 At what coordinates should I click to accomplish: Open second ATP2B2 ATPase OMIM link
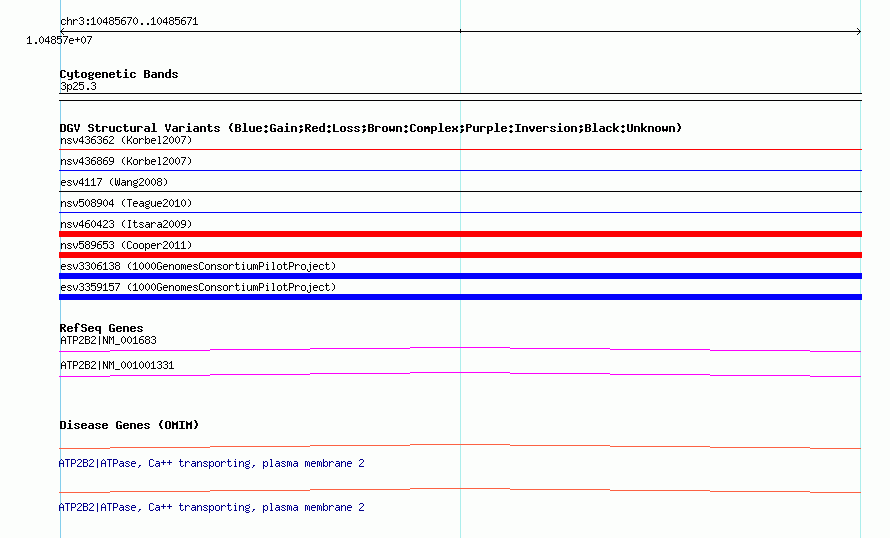pyautogui.click(x=211, y=507)
